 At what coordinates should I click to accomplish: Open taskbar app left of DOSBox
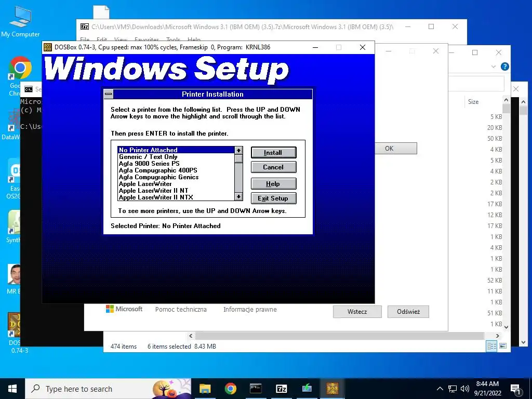tap(307, 389)
